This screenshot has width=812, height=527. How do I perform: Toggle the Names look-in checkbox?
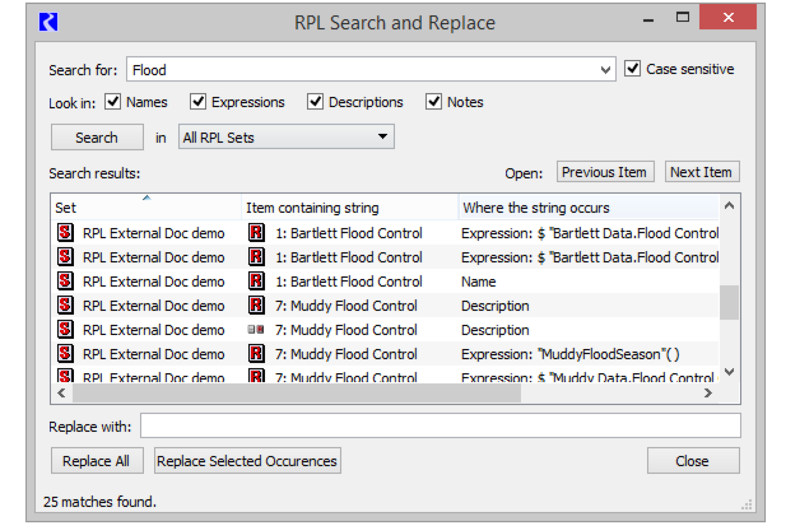tap(113, 102)
